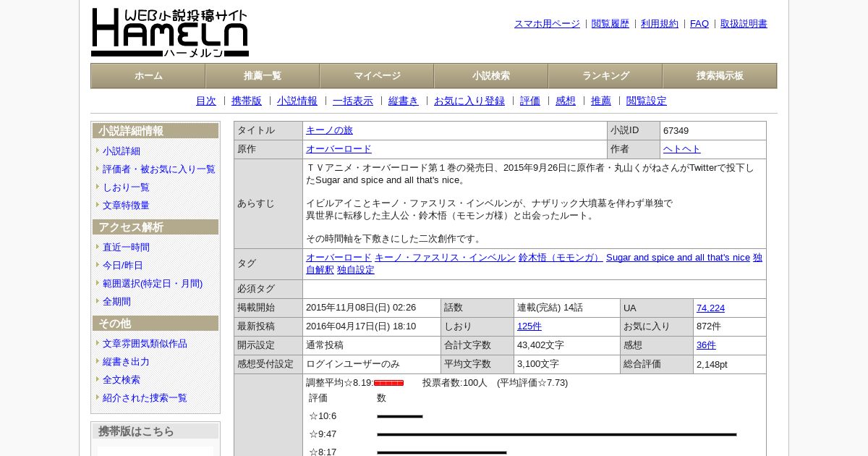Open 全文検索 in the sidebar
The width and height of the screenshot is (868, 456).
[122, 380]
